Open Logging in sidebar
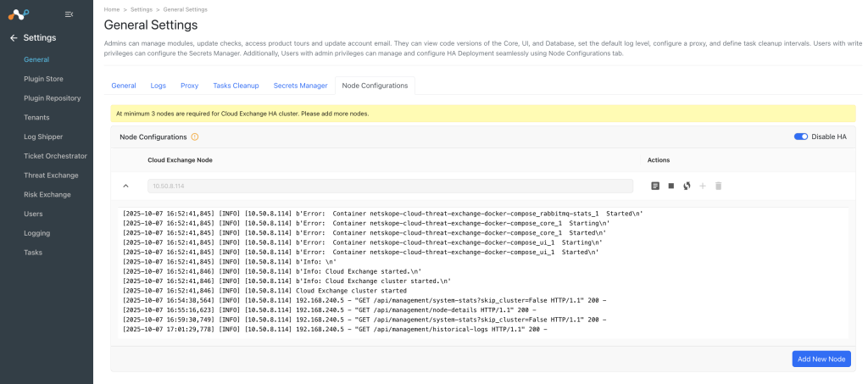Viewport: 868px width, 384px height. 37,233
